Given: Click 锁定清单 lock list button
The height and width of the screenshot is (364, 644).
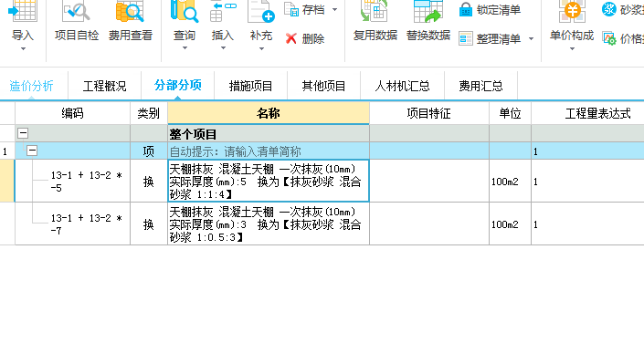Looking at the screenshot, I should coord(490,9).
